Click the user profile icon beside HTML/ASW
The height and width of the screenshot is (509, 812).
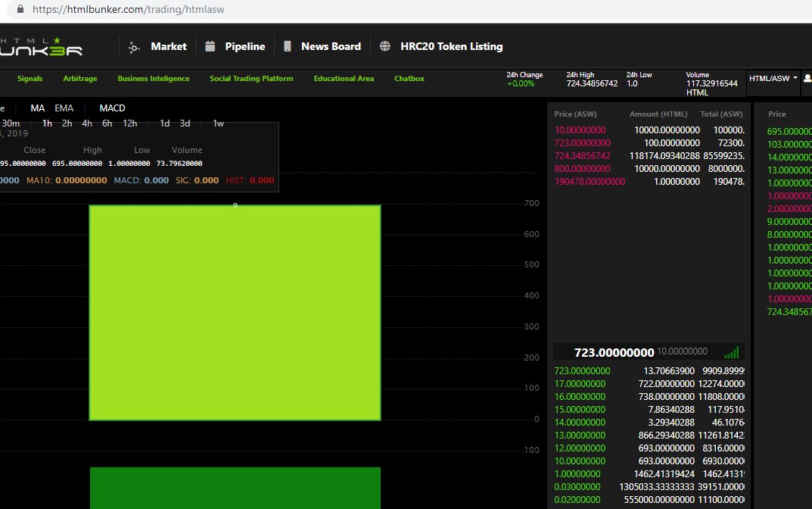(807, 78)
